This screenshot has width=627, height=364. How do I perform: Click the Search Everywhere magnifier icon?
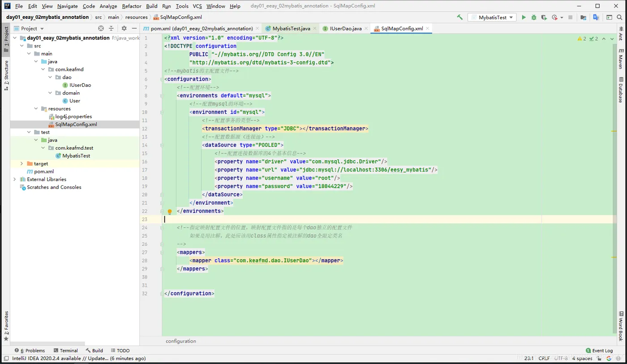[620, 17]
